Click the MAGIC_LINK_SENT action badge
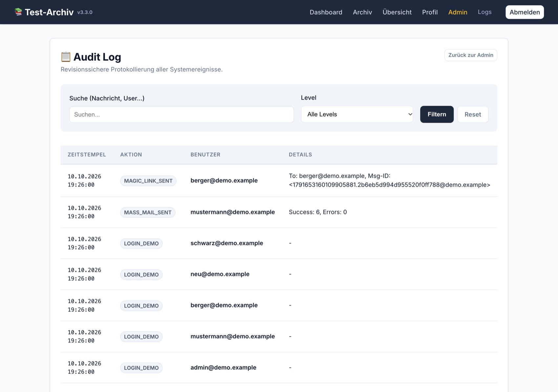 pos(148,181)
